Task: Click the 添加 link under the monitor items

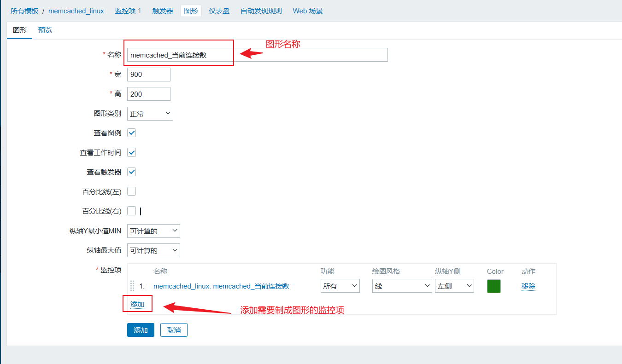Action: pyautogui.click(x=137, y=304)
